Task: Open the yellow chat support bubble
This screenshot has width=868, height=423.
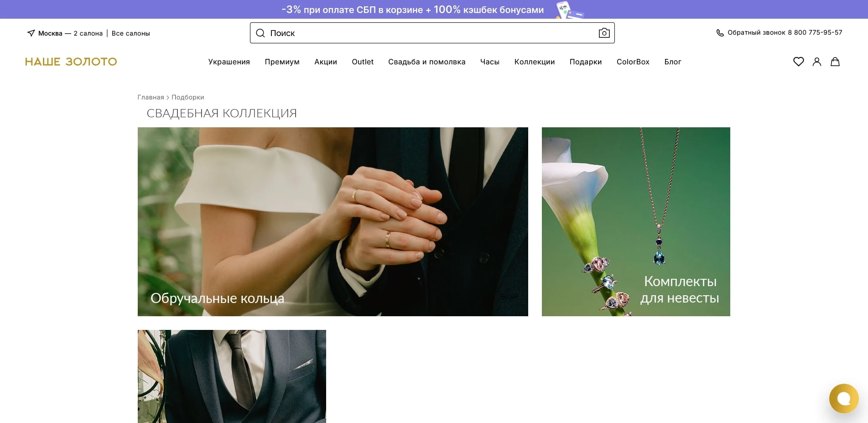Action: [843, 398]
